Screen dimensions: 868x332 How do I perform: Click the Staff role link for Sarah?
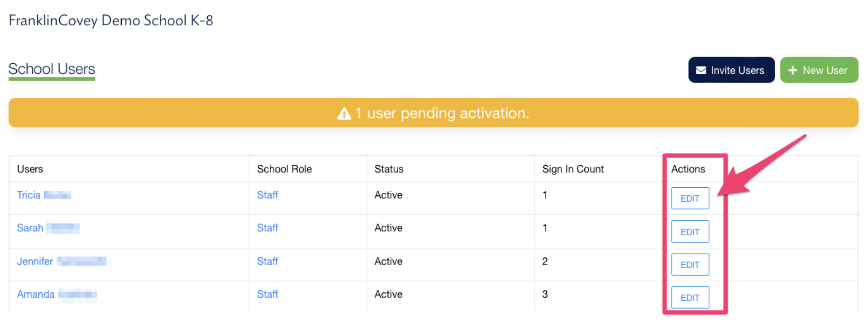[267, 228]
